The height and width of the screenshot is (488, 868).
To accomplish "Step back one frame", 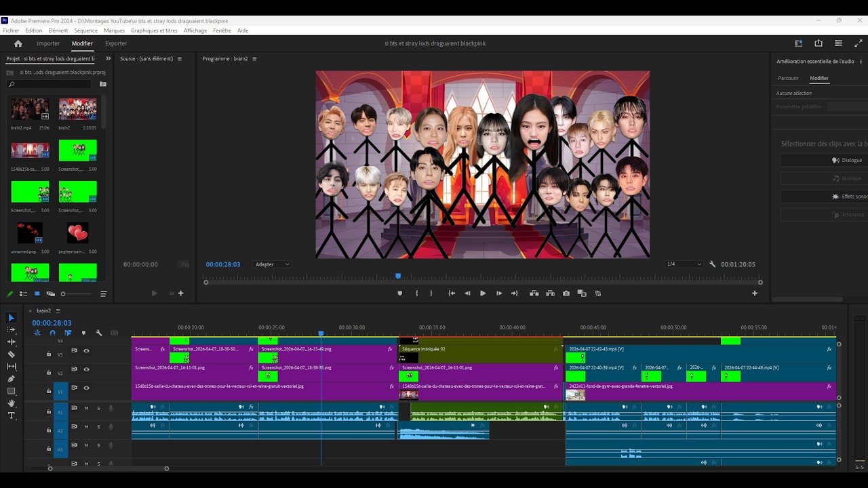I will [467, 293].
